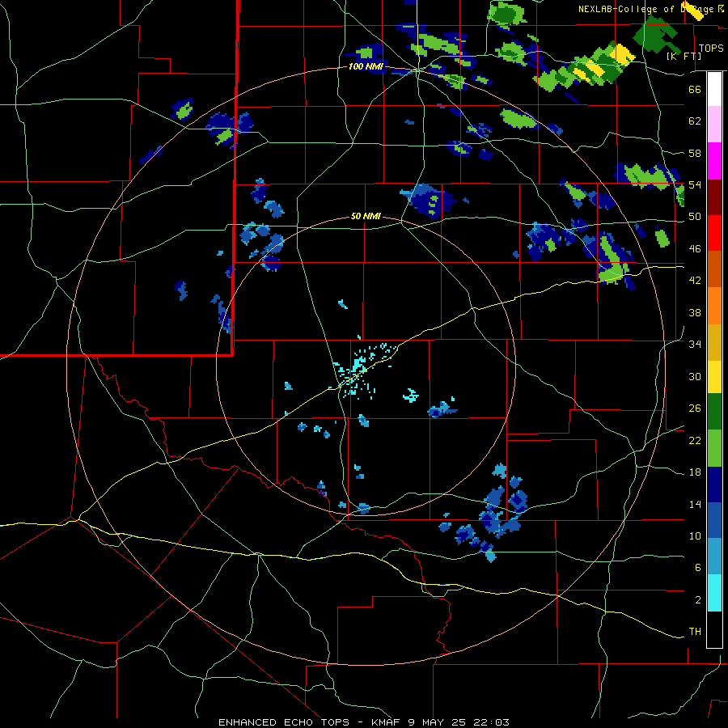Click the dark orange legend swatch
The width and height of the screenshot is (728, 728).
pos(714,269)
